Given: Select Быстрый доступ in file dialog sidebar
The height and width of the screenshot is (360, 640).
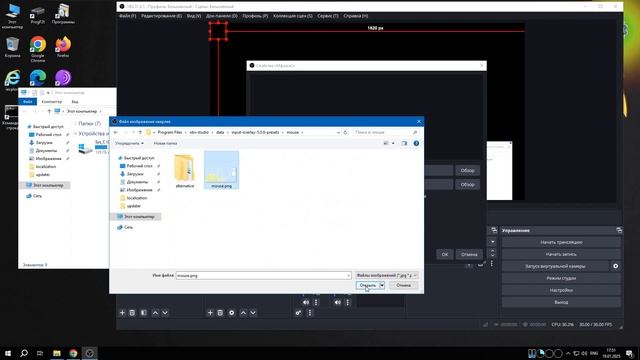Looking at the screenshot, I should (139, 158).
